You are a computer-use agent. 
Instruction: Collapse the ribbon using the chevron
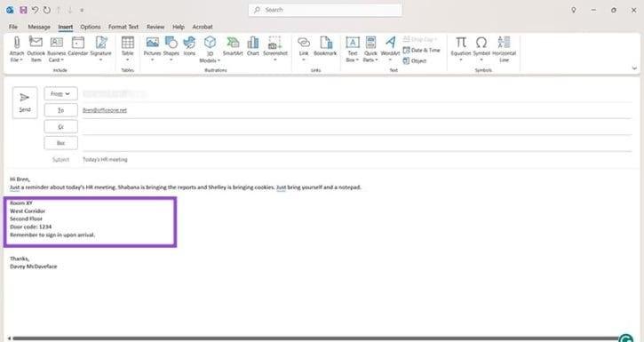(x=634, y=68)
